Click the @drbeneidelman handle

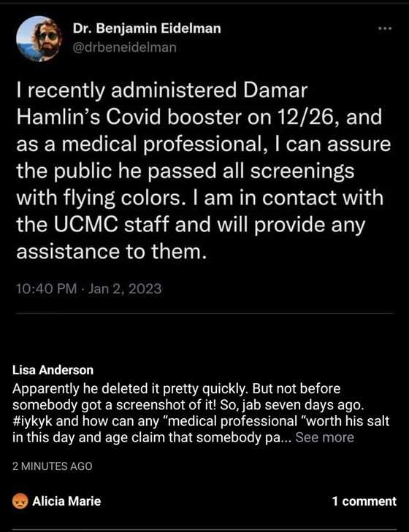pos(125,47)
